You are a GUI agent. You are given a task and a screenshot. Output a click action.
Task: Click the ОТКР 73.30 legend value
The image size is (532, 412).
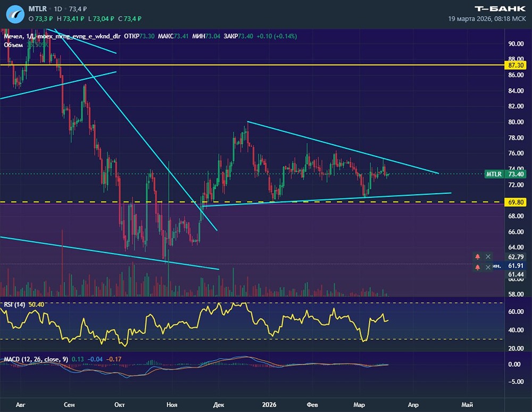(x=139, y=36)
